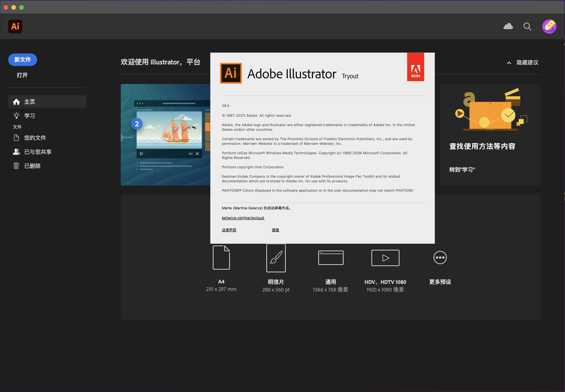Select HDV HDTV 1080 video preset
Viewport: 565px width, 392px height.
tap(385, 258)
